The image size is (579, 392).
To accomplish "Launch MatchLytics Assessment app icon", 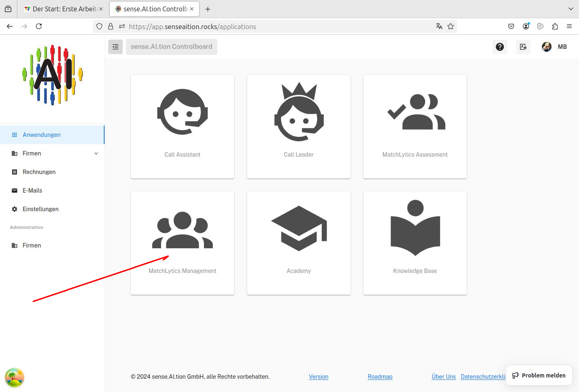I will tap(416, 112).
